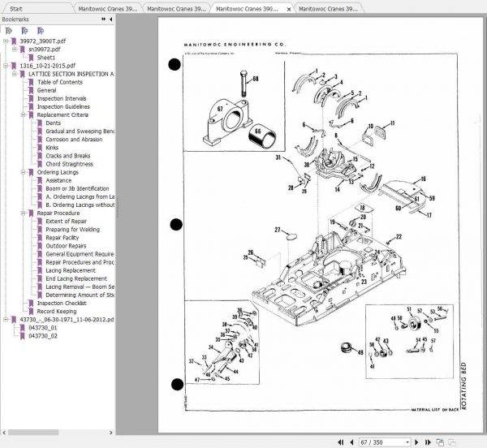Go to the next page
The height and width of the screenshot is (448, 487).
pyautogui.click(x=417, y=442)
